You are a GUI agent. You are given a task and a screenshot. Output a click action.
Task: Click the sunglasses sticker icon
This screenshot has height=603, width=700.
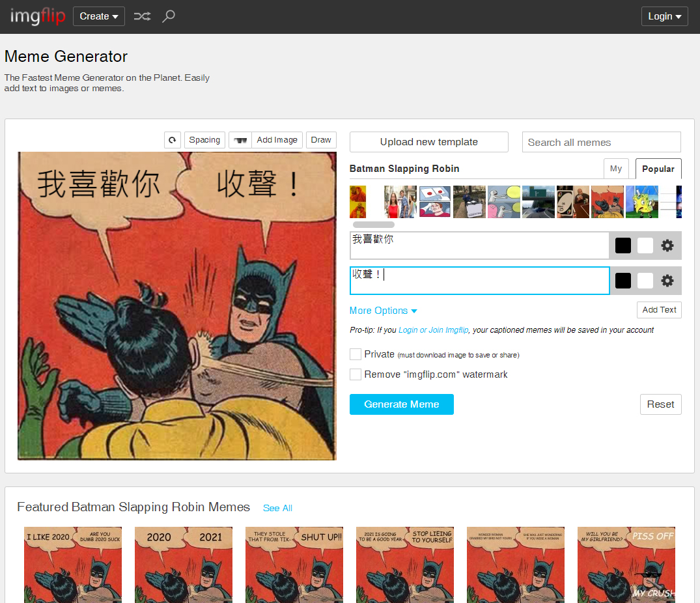point(240,140)
